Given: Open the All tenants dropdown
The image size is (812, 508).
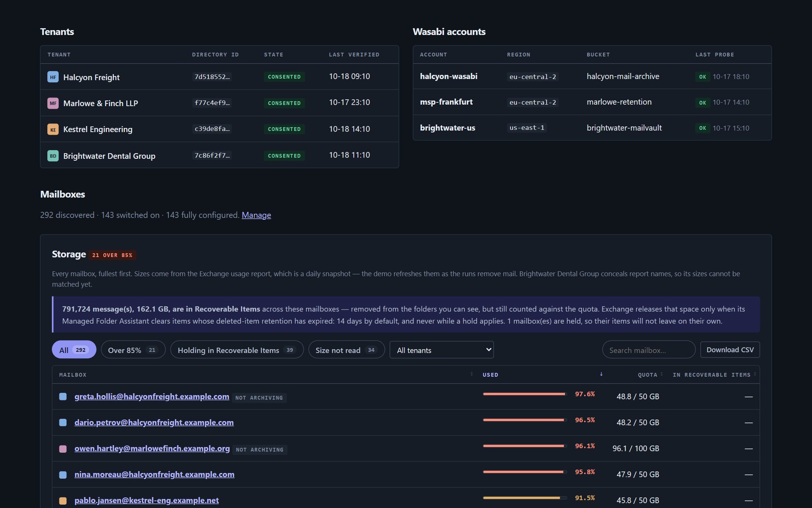Looking at the screenshot, I should [442, 350].
